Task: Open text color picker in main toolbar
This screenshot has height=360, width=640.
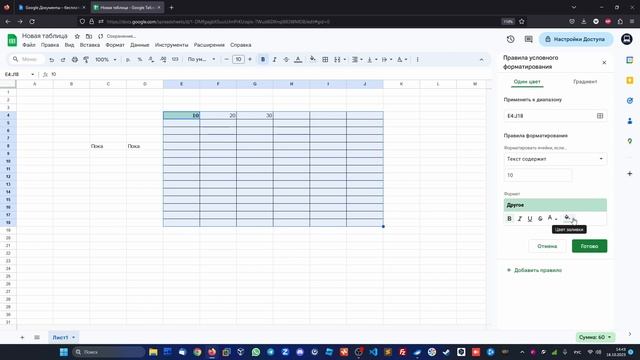Action: 298,60
